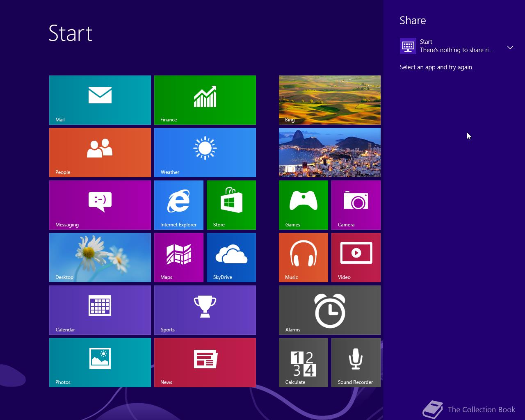Launch the People tile
The height and width of the screenshot is (420, 525).
click(100, 153)
